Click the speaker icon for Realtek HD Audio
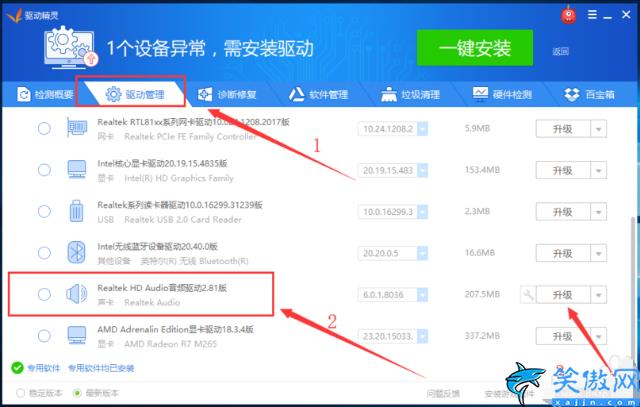The height and width of the screenshot is (407, 640). tap(76, 294)
